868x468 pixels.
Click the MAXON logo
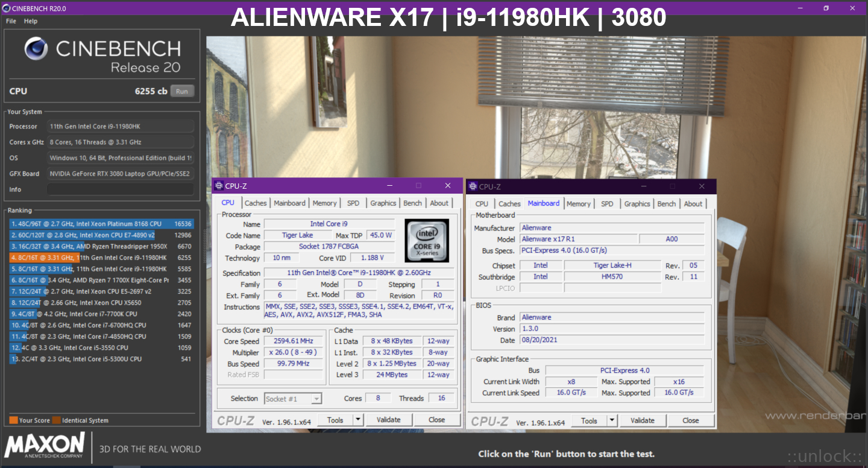pyautogui.click(x=45, y=446)
